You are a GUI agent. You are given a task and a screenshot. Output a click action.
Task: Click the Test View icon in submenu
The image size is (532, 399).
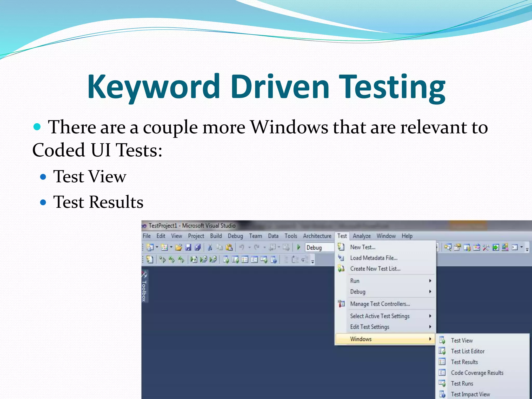click(442, 340)
